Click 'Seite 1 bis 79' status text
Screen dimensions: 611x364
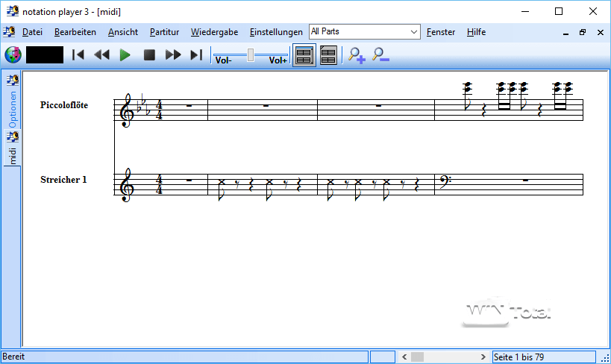518,357
